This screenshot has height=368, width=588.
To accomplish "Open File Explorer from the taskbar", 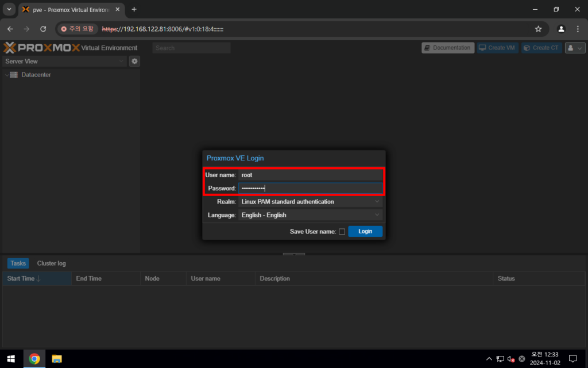I will click(x=57, y=359).
